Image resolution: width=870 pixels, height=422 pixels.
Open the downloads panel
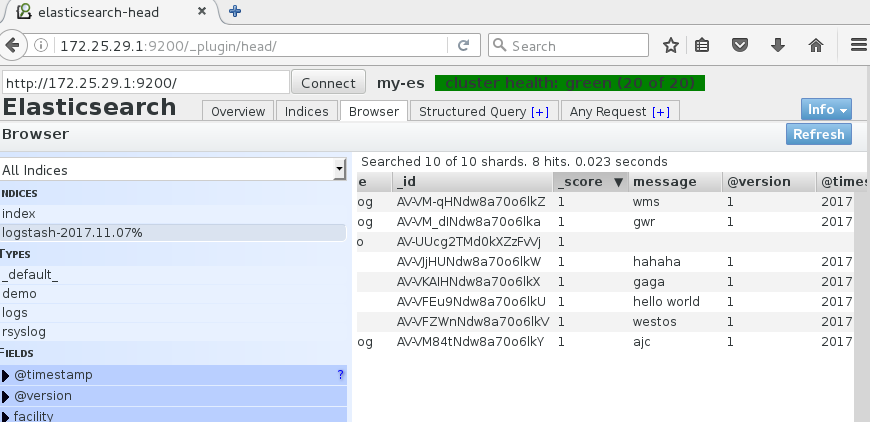(778, 45)
